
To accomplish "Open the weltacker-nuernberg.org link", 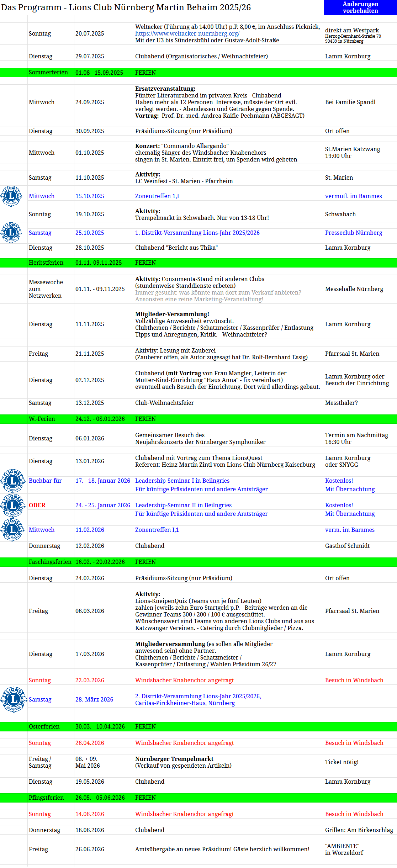I will click(x=187, y=33).
